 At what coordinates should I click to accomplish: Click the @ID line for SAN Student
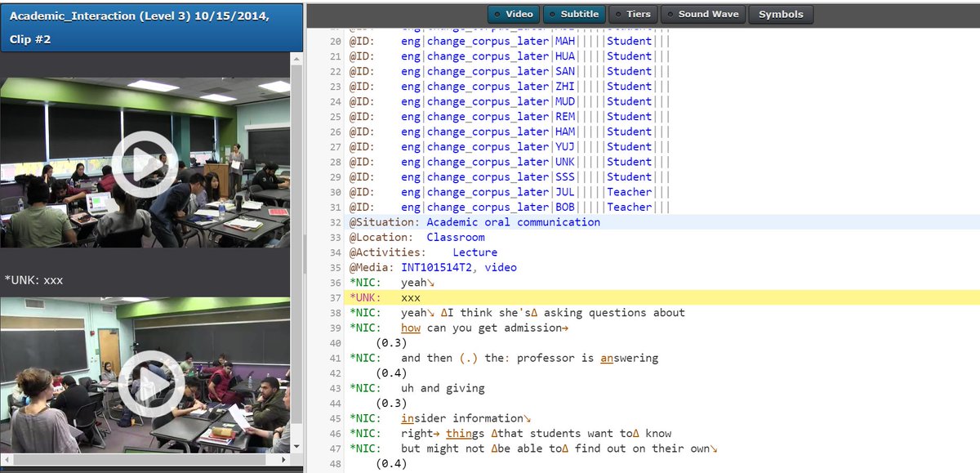point(510,71)
